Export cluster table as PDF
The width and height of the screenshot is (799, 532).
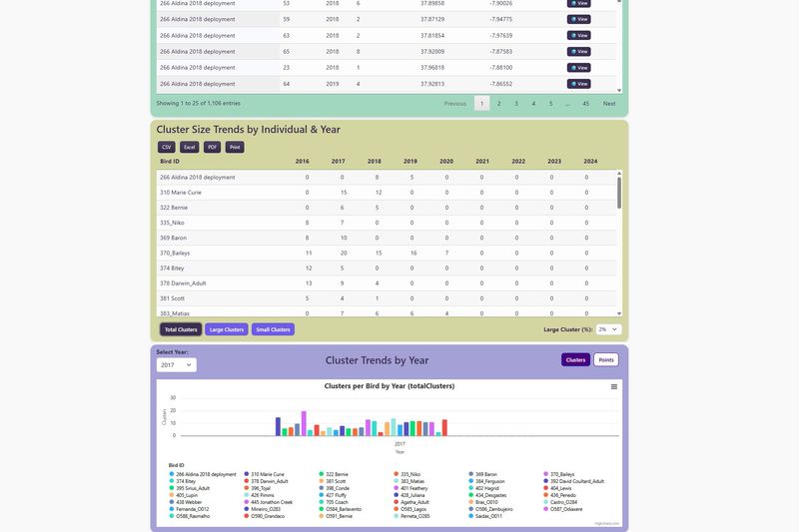[x=212, y=147]
